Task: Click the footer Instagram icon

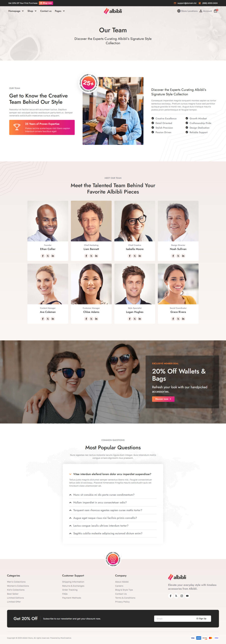Action: point(182,596)
